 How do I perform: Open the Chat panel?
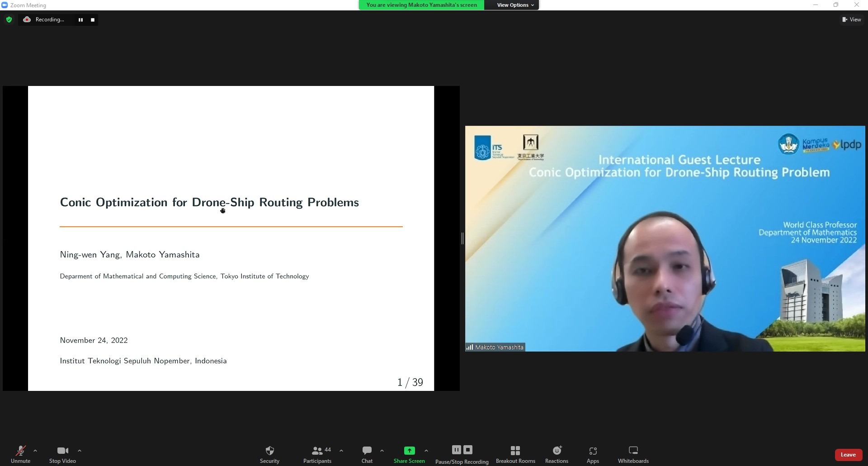pyautogui.click(x=367, y=454)
